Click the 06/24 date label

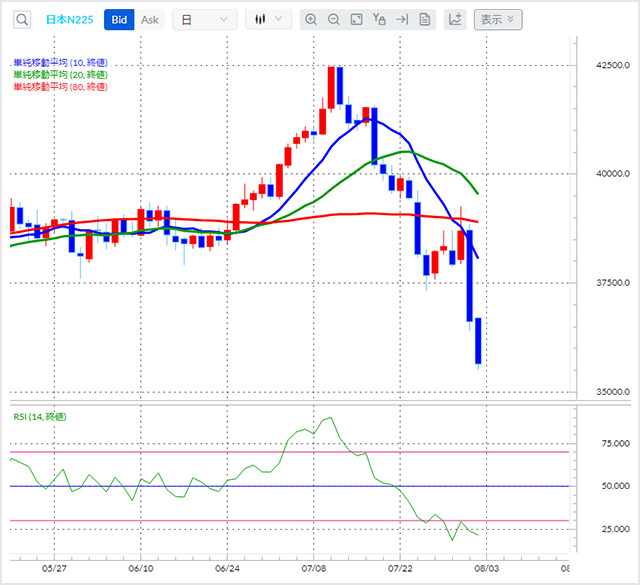point(227,568)
